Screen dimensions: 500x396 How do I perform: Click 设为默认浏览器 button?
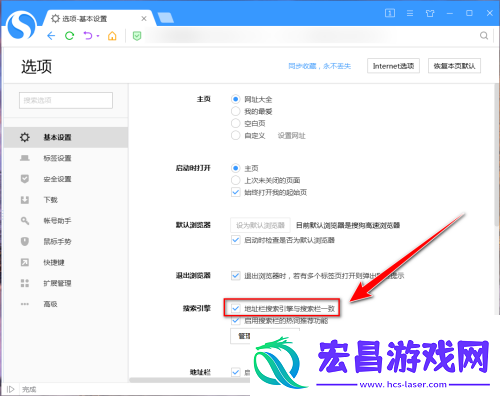[x=260, y=225]
